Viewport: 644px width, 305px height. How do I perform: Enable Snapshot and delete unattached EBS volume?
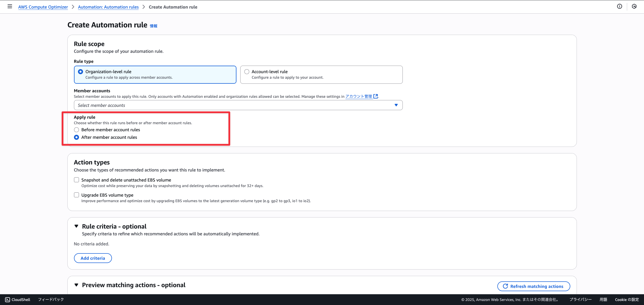76,180
